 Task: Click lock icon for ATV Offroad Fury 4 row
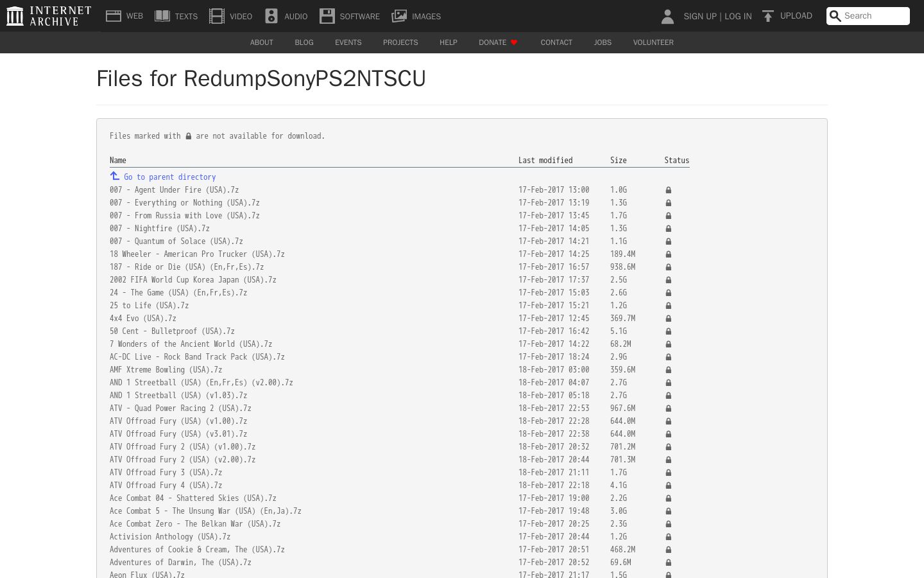tap(668, 486)
